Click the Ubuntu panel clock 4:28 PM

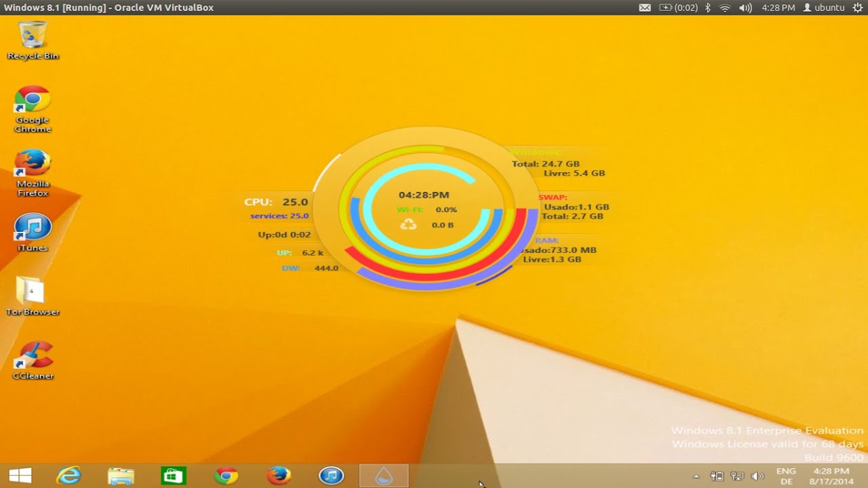778,7
